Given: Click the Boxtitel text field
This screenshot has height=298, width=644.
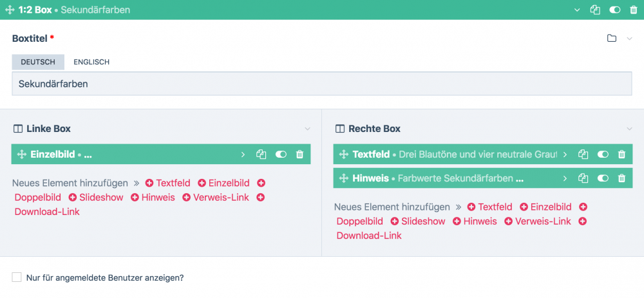Looking at the screenshot, I should (322, 84).
